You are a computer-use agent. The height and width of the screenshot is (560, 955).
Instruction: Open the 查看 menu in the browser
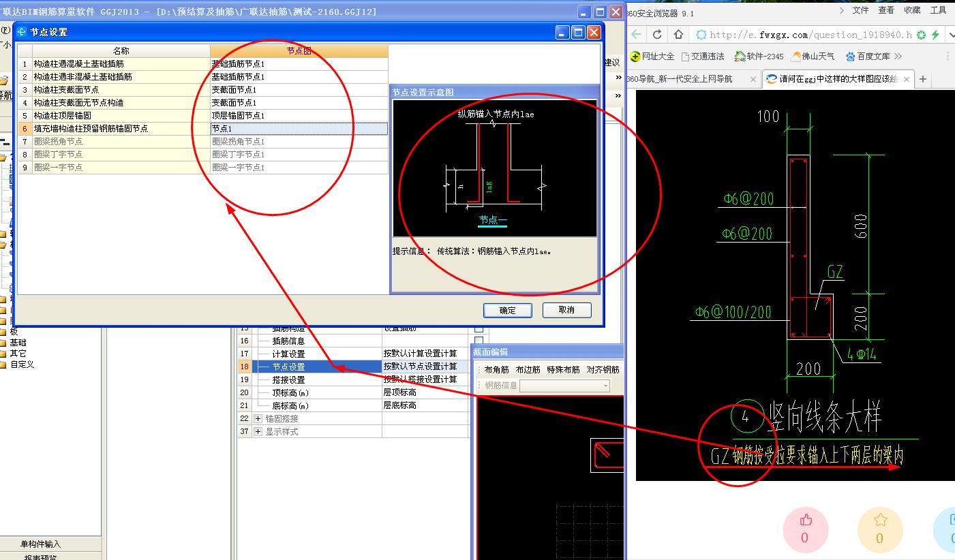pos(886,10)
